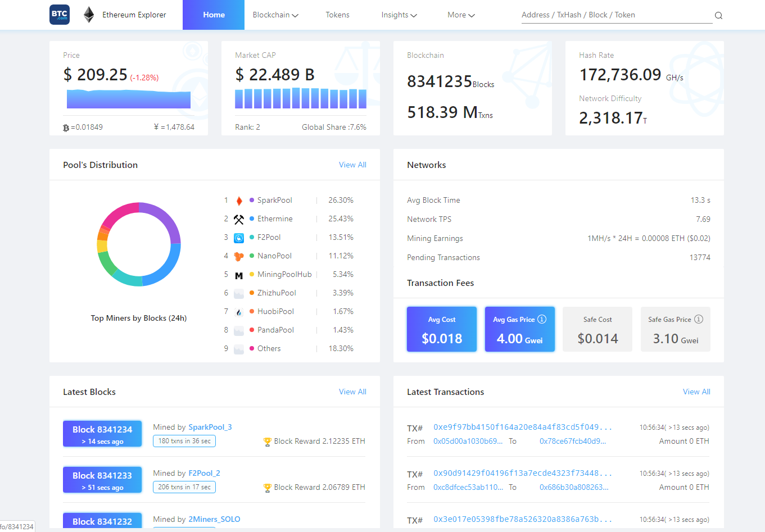Open To address 0x78ce67fcb40d9
Image resolution: width=765 pixels, height=532 pixels.
point(573,441)
